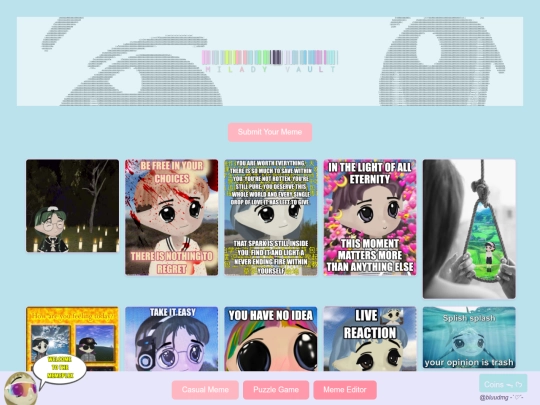
Task: Click the Submit Your Meme button
Action: click(270, 132)
